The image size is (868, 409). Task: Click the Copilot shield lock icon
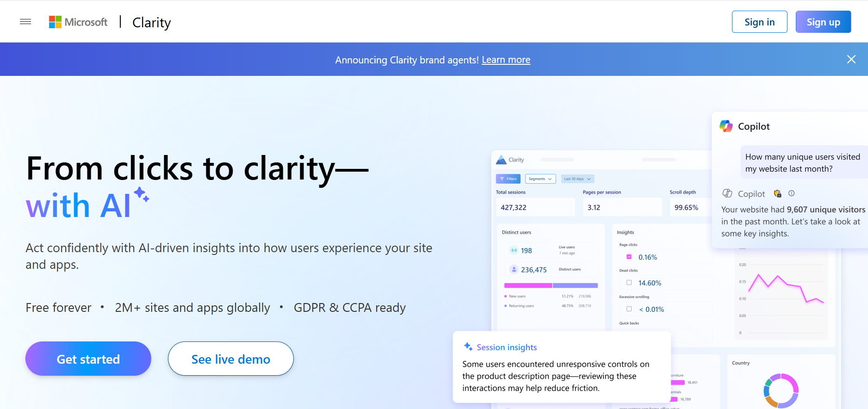pyautogui.click(x=777, y=193)
